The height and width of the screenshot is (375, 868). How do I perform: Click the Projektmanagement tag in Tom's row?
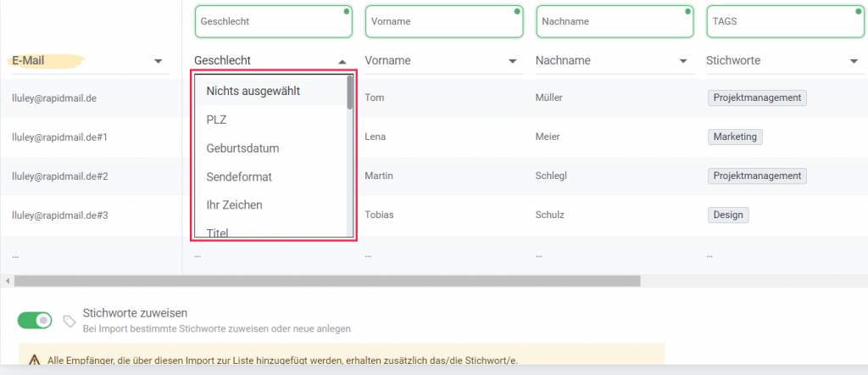pyautogui.click(x=757, y=98)
